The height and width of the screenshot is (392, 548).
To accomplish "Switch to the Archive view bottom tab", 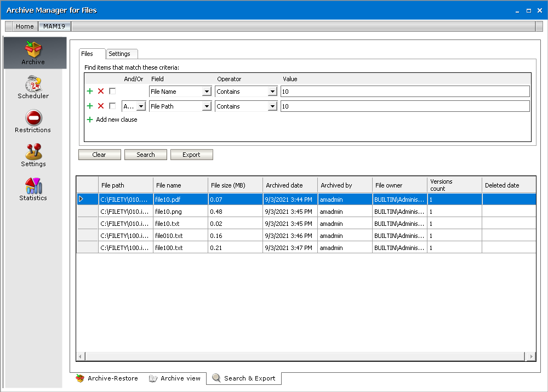I will 175,378.
